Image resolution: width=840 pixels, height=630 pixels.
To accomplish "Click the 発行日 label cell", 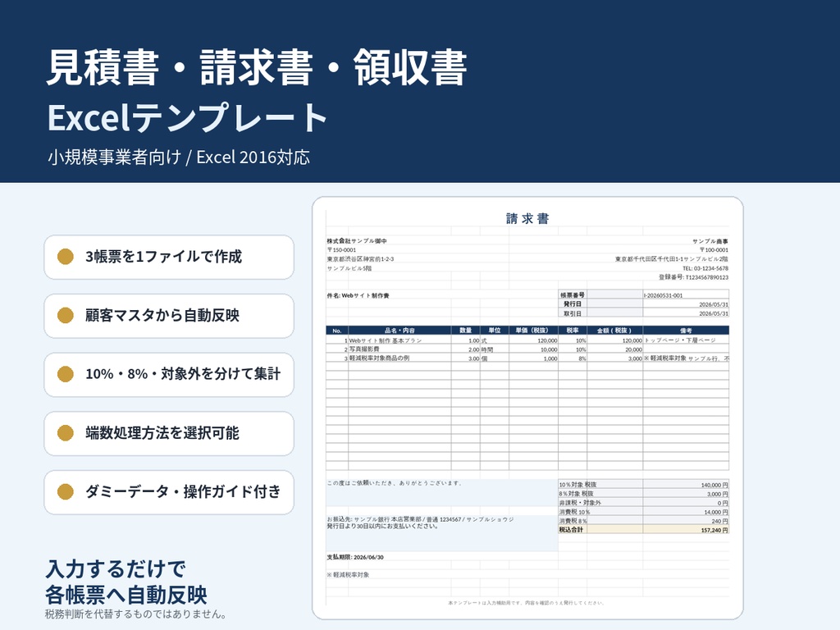I will pyautogui.click(x=573, y=304).
